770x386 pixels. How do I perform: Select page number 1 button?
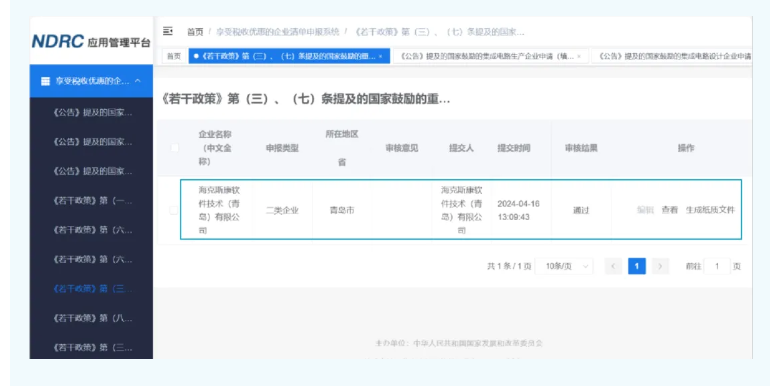tap(636, 266)
